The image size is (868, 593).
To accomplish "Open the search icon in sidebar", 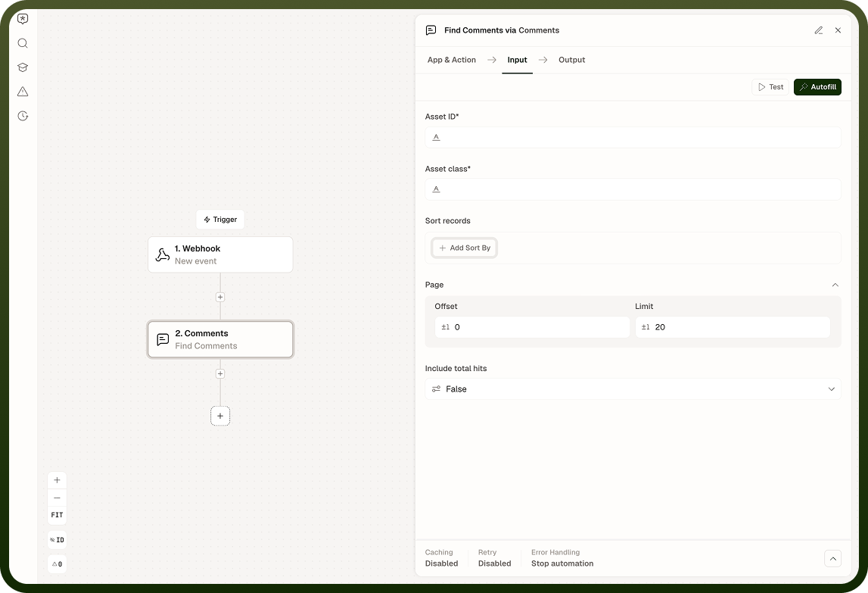I will click(23, 43).
